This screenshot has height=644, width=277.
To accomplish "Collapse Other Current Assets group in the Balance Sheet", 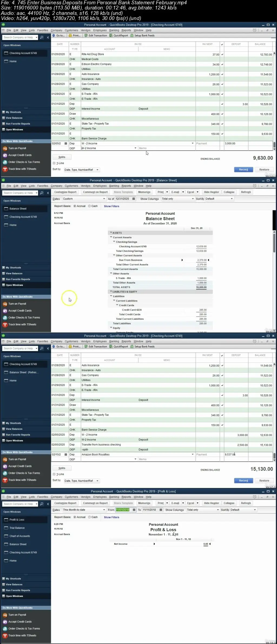I will (114, 255).
